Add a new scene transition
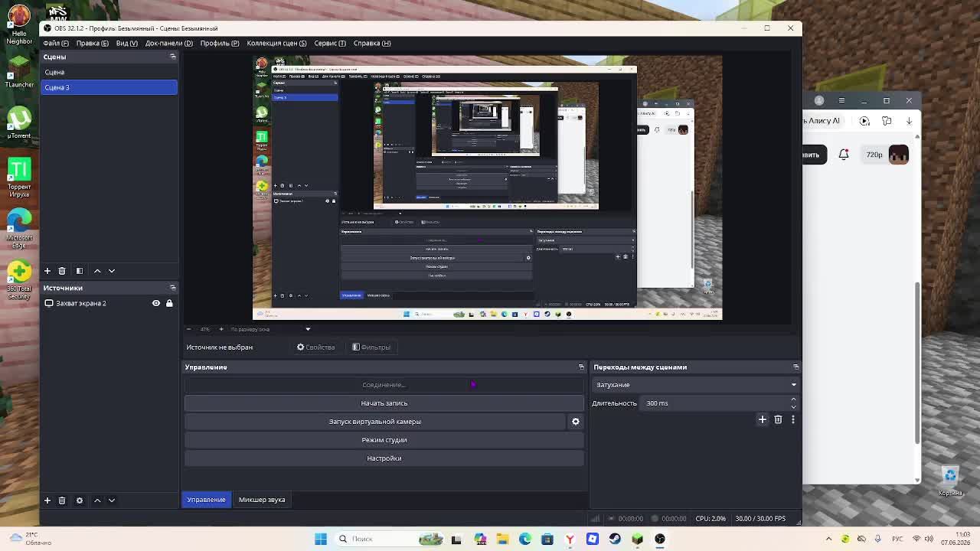The image size is (980, 551). click(x=763, y=419)
